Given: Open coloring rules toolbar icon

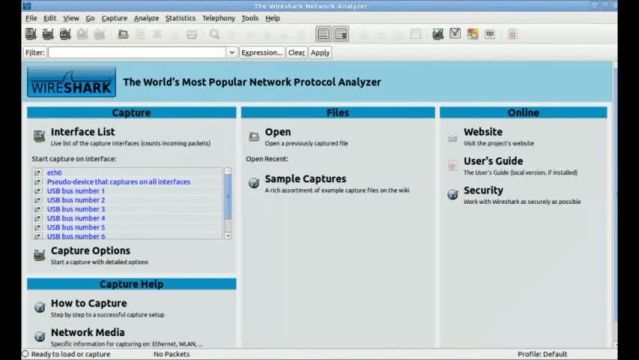Looking at the screenshot, I should 473,34.
